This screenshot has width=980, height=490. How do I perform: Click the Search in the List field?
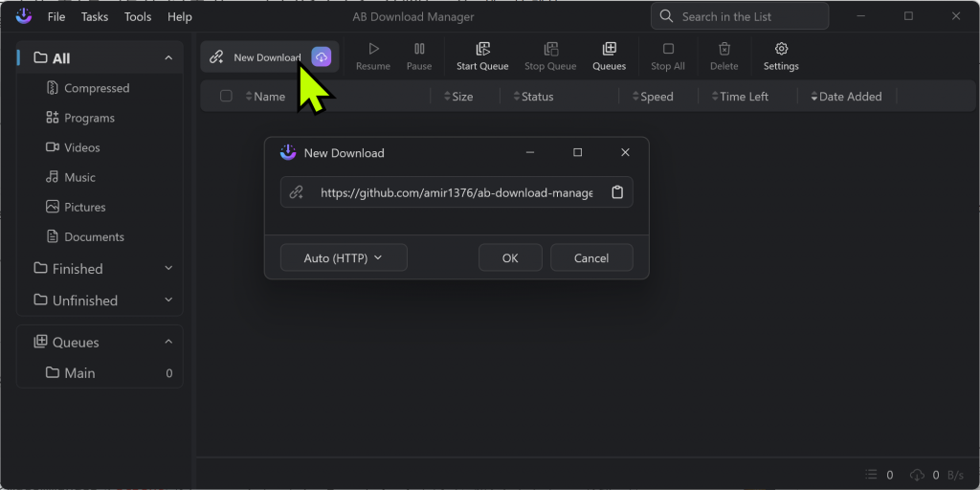pos(740,16)
